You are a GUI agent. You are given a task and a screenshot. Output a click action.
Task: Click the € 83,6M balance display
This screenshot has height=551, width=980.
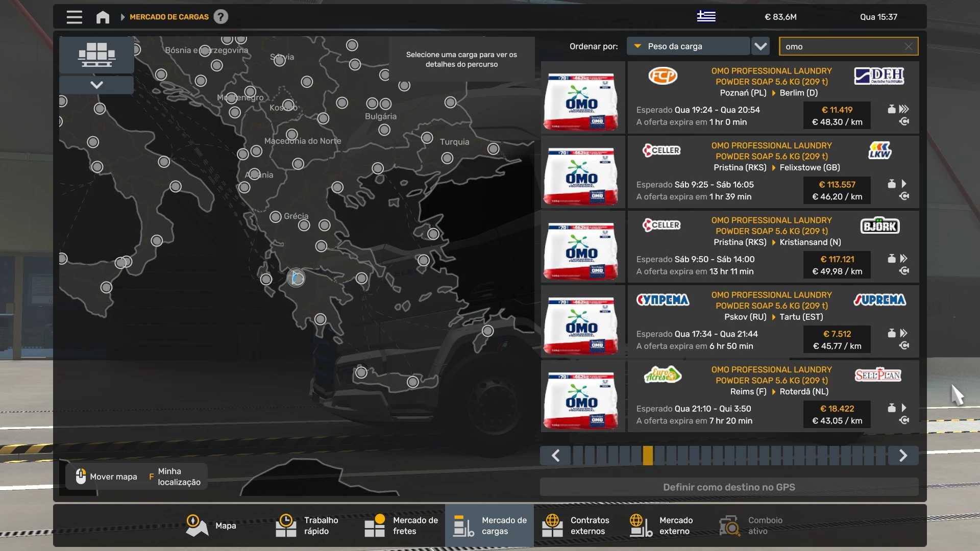coord(780,17)
